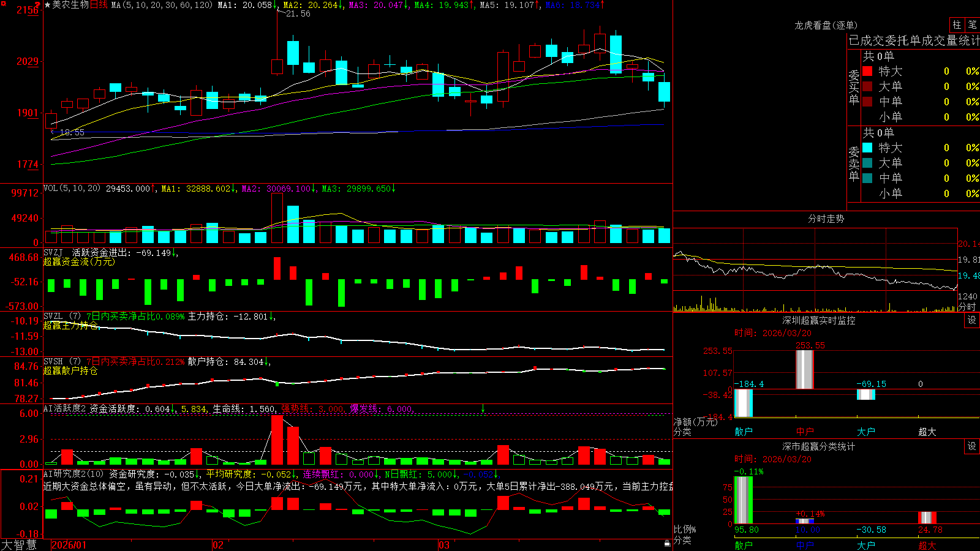
Task: Click the 美农生物 stock name
Action: coord(70,5)
